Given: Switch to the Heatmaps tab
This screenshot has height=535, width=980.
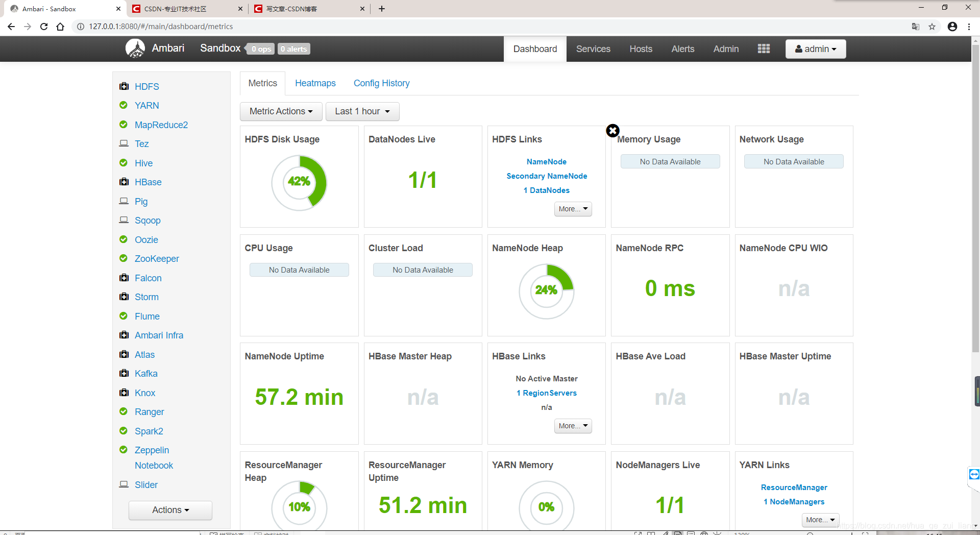Looking at the screenshot, I should [315, 83].
